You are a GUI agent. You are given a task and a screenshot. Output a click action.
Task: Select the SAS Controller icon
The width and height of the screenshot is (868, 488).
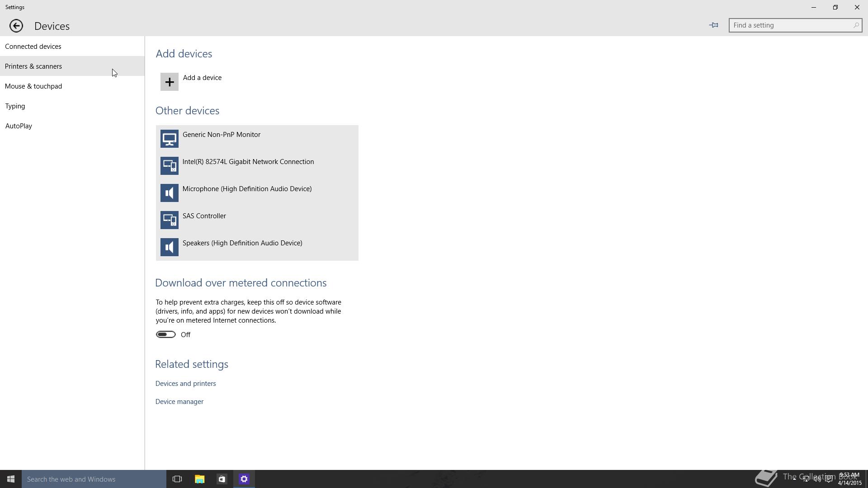click(170, 220)
